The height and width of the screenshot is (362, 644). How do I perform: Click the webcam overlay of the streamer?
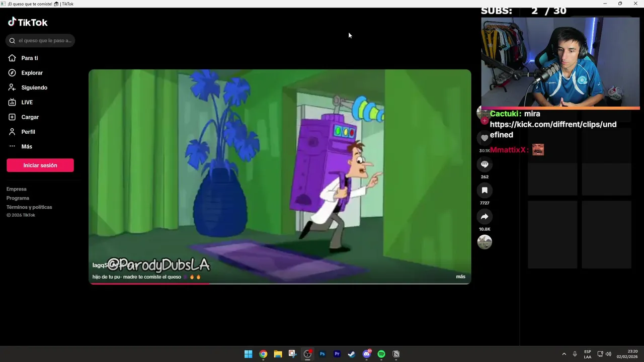tap(560, 62)
